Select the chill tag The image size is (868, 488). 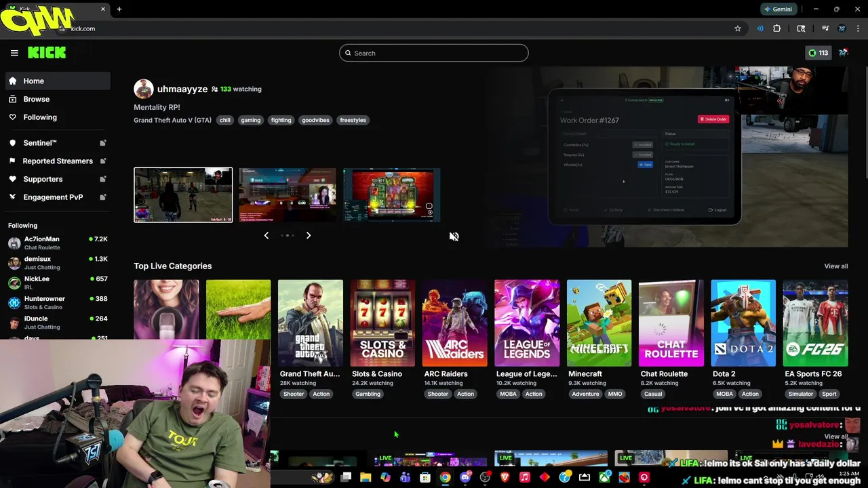[x=225, y=120]
